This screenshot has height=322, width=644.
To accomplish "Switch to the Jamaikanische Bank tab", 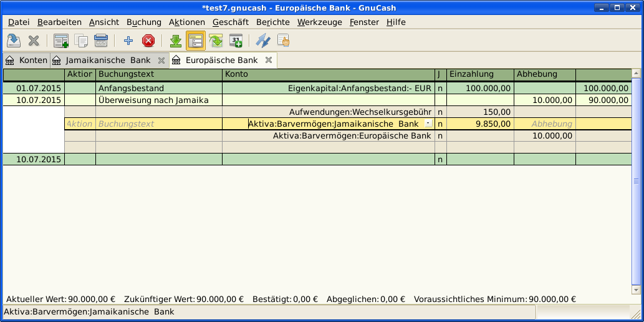I will pyautogui.click(x=108, y=61).
